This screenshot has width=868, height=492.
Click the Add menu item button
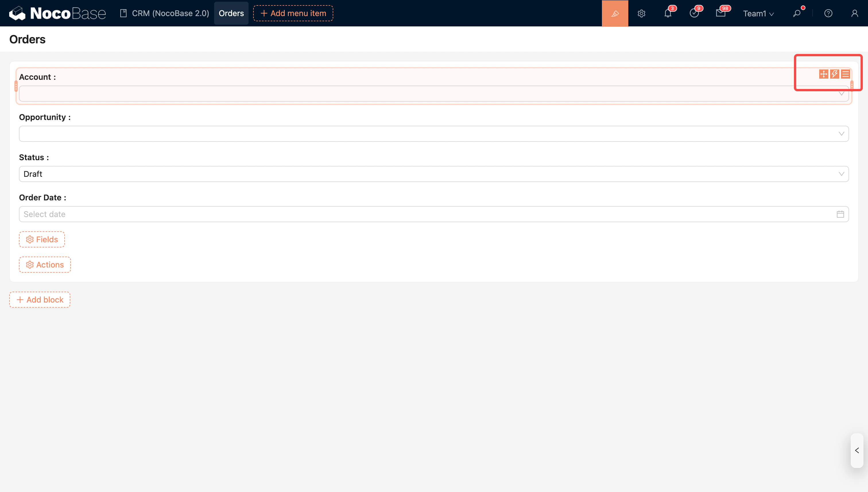(293, 13)
